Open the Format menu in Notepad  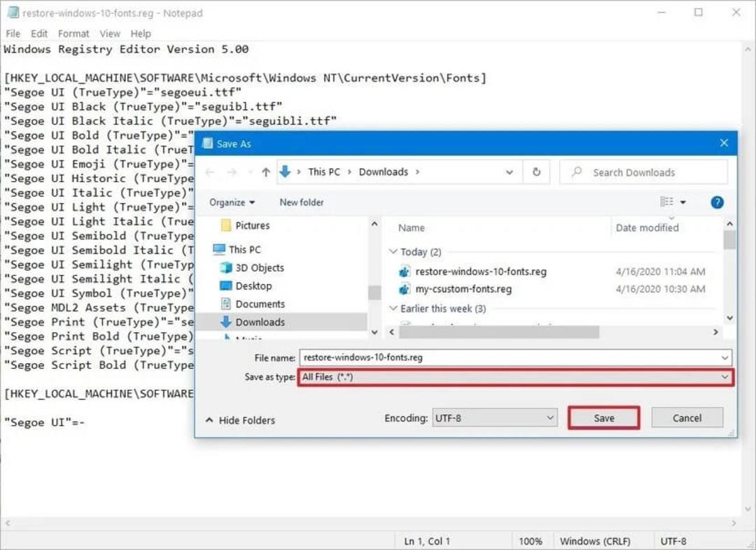point(73,34)
